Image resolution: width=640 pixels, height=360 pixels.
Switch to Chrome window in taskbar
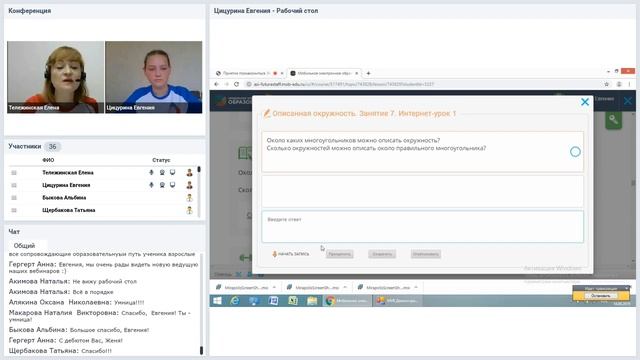pyautogui.click(x=347, y=301)
